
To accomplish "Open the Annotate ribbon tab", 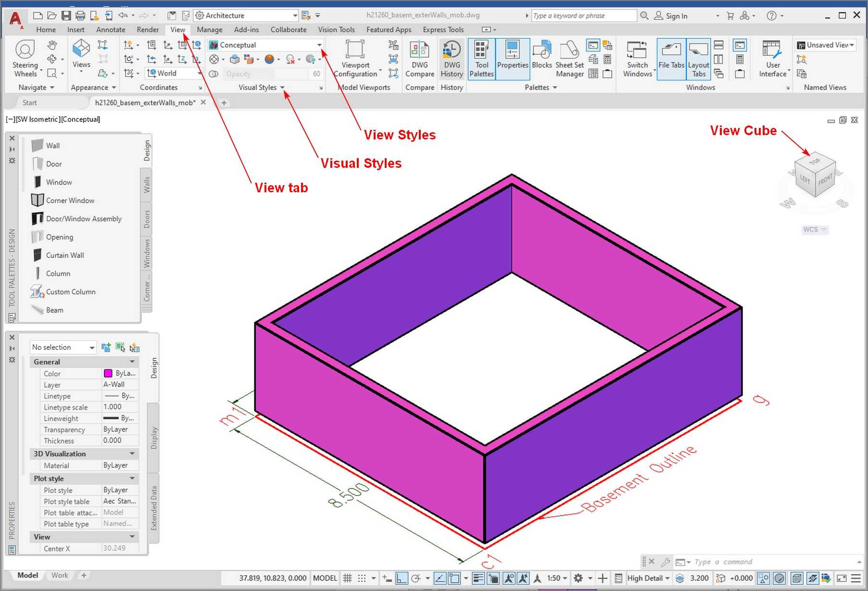I will (x=111, y=29).
